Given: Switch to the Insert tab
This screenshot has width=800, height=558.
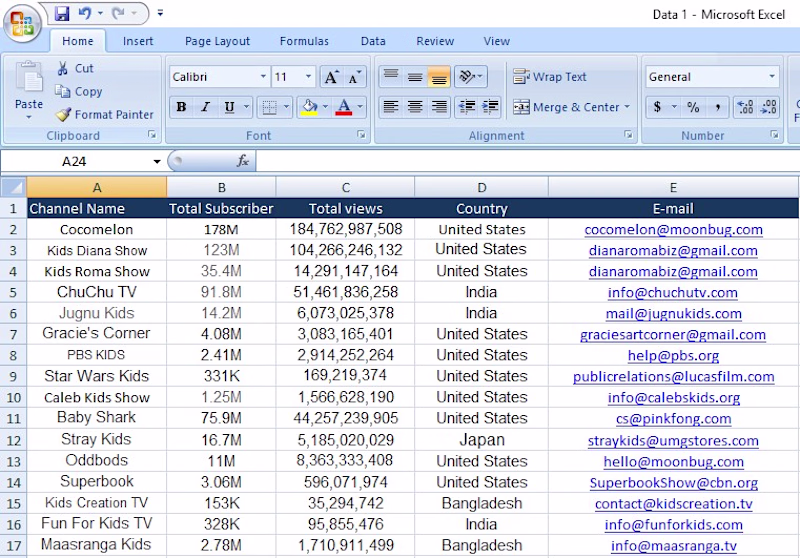Looking at the screenshot, I should click(138, 41).
